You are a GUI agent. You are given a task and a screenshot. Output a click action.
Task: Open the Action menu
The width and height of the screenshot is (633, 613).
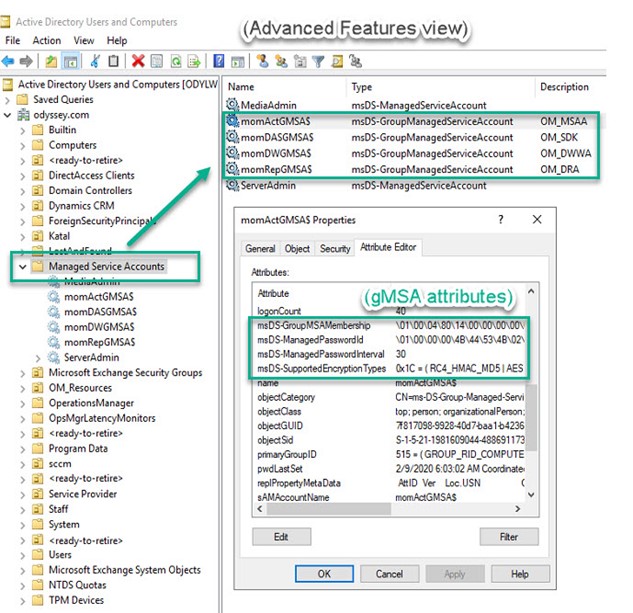(x=46, y=41)
